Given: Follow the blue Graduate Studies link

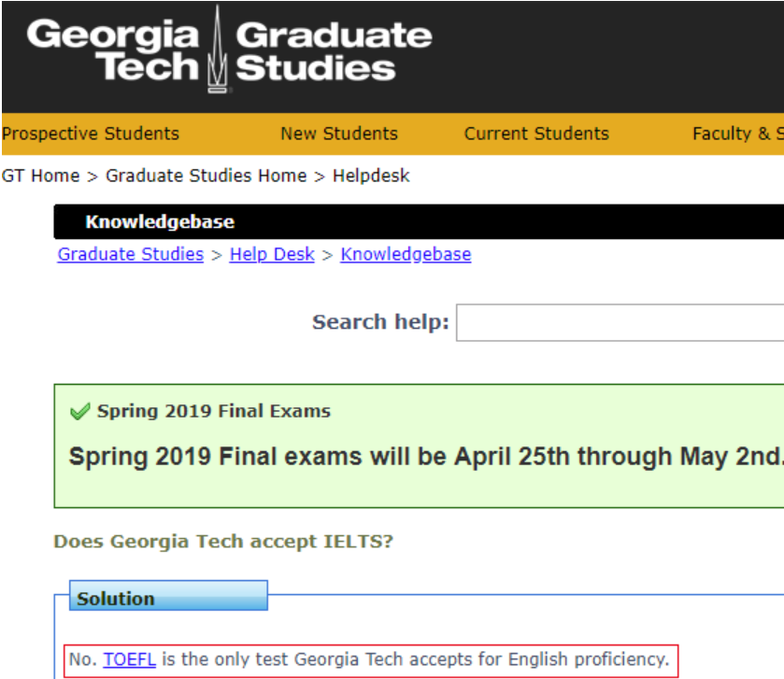Looking at the screenshot, I should tap(131, 254).
